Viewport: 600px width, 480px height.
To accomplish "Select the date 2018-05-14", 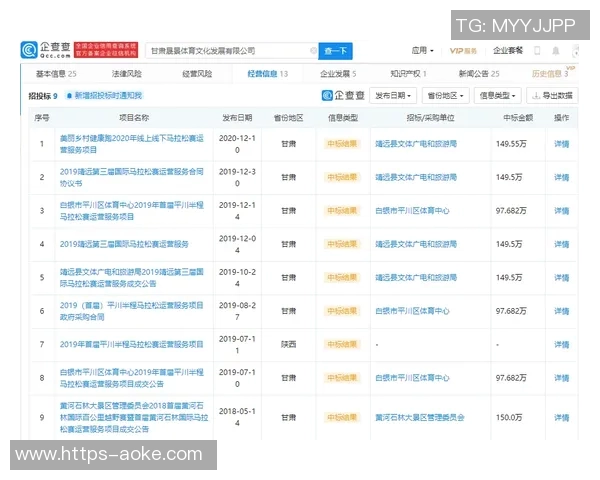I will 237,417.
